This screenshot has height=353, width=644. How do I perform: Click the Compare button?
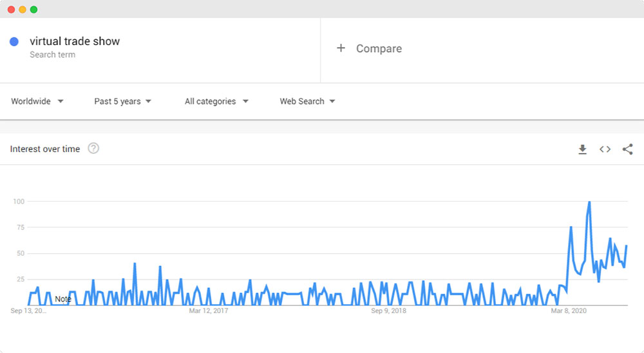click(378, 49)
